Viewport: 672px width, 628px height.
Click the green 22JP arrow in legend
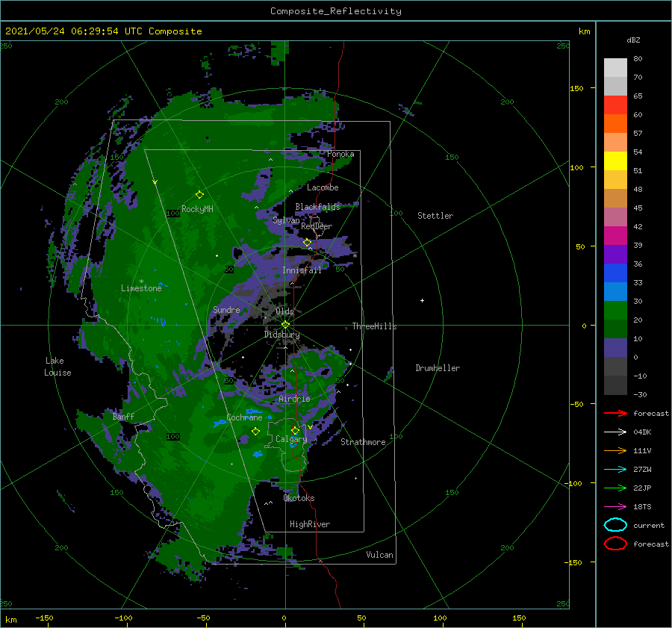(615, 488)
